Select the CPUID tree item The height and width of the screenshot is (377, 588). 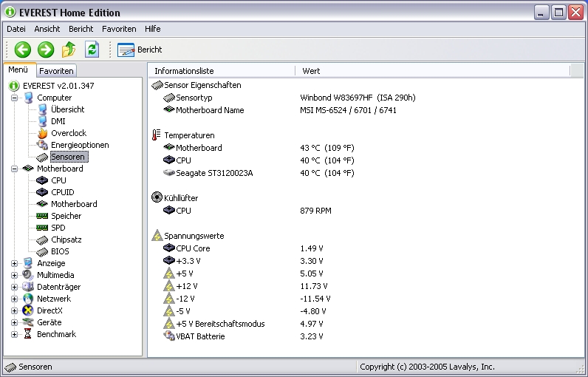[63, 192]
